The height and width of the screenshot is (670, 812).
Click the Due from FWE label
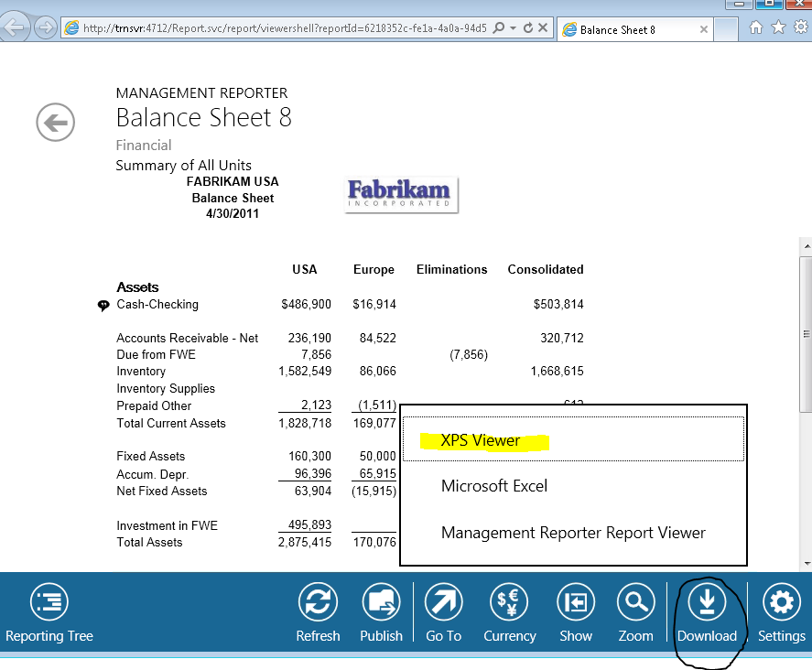coord(156,354)
